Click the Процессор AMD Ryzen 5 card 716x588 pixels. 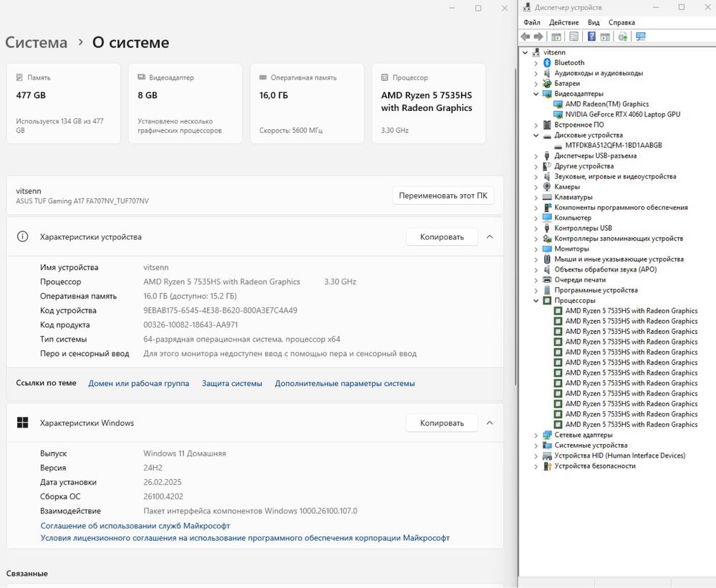click(x=429, y=103)
